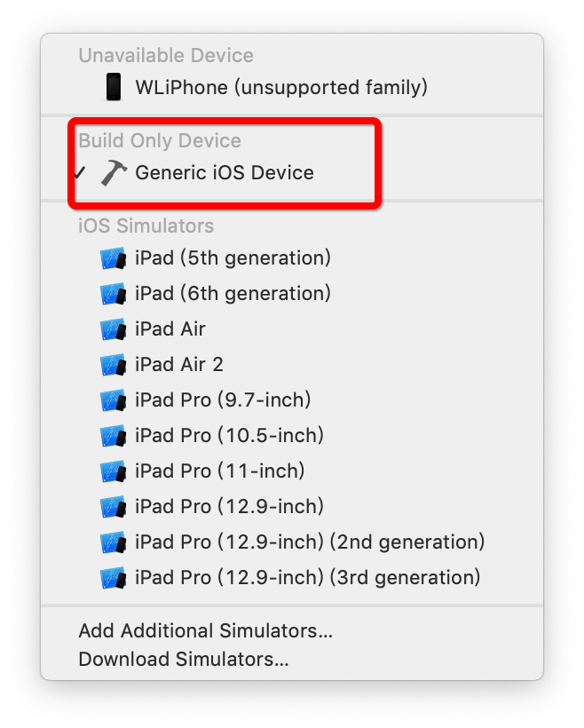Click the checkmark next to Generic iOS Device
This screenshot has width=584, height=728.
(81, 172)
